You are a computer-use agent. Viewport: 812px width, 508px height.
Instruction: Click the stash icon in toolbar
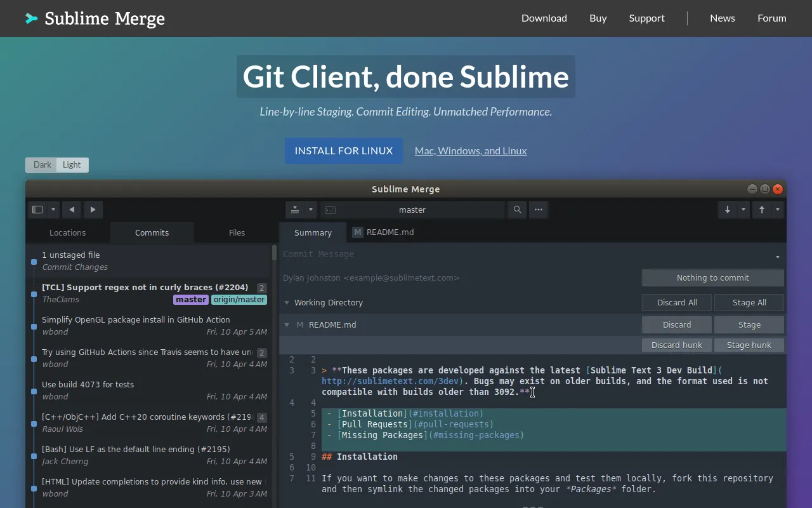click(x=295, y=210)
